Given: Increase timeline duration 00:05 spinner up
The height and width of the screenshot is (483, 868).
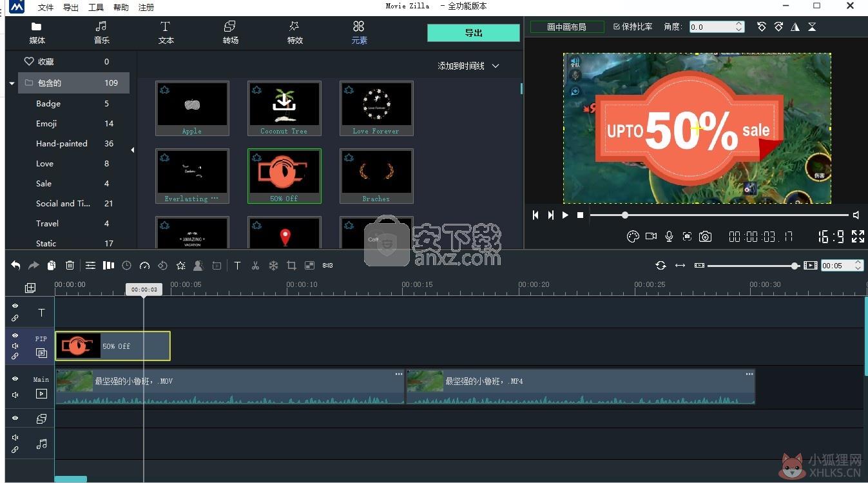Looking at the screenshot, I should 858,262.
